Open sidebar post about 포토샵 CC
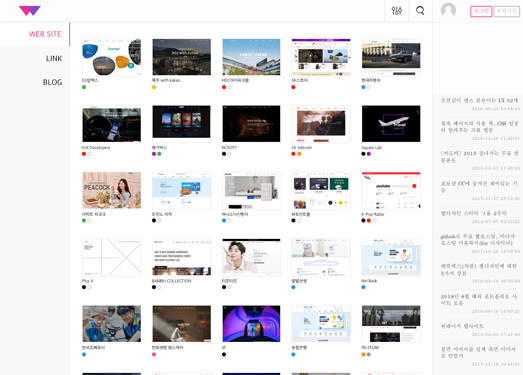 tap(479, 186)
